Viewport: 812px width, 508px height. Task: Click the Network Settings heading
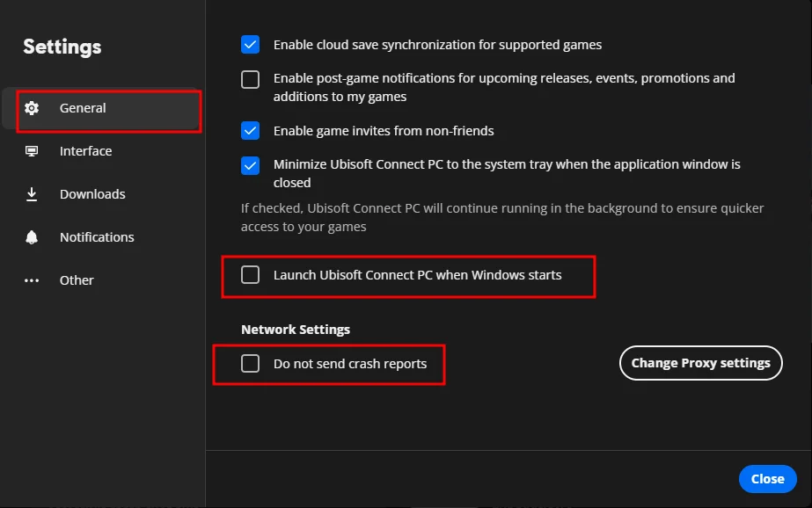click(296, 330)
